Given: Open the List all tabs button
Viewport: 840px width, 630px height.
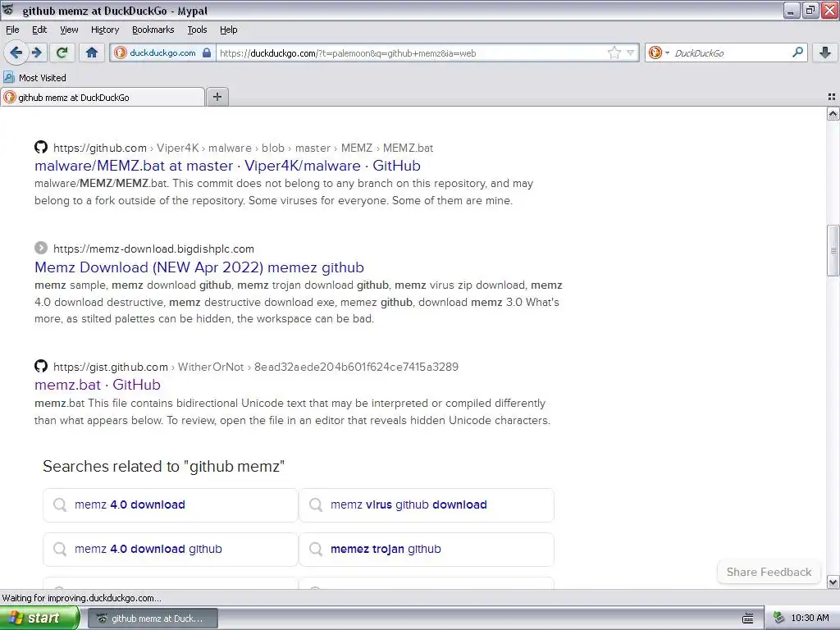Looking at the screenshot, I should click(x=832, y=97).
